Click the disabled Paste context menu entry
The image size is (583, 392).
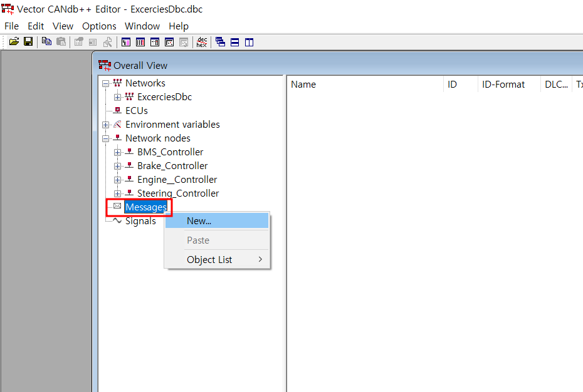[217, 240]
